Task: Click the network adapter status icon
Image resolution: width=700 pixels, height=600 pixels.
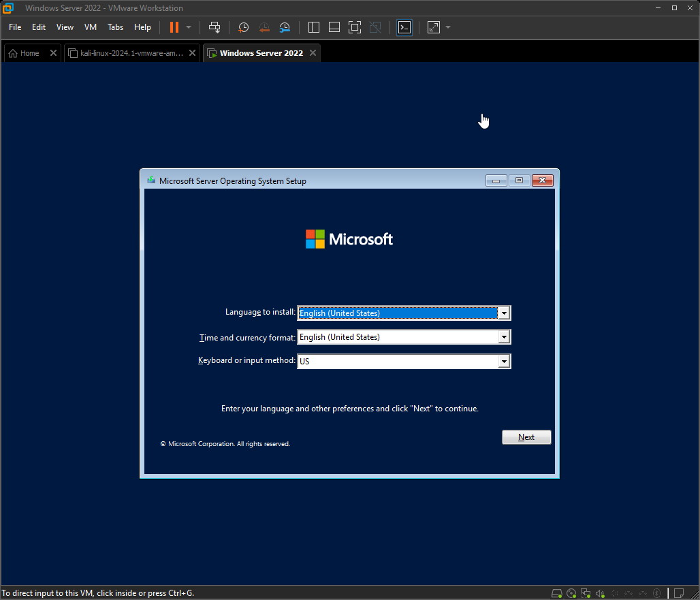Action: [x=586, y=593]
